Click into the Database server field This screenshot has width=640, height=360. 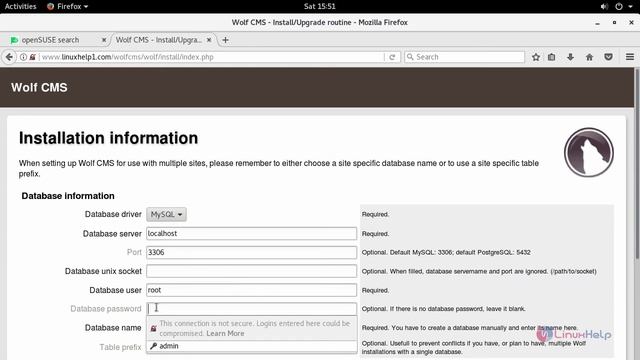[251, 233]
